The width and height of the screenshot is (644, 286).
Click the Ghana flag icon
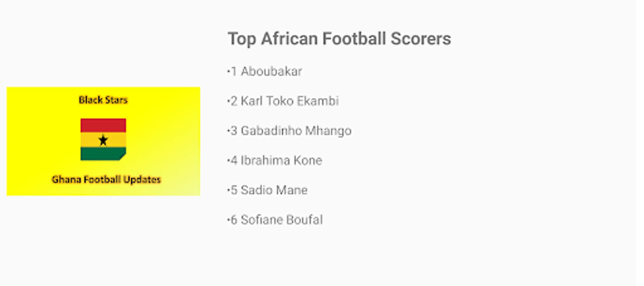coord(103,139)
